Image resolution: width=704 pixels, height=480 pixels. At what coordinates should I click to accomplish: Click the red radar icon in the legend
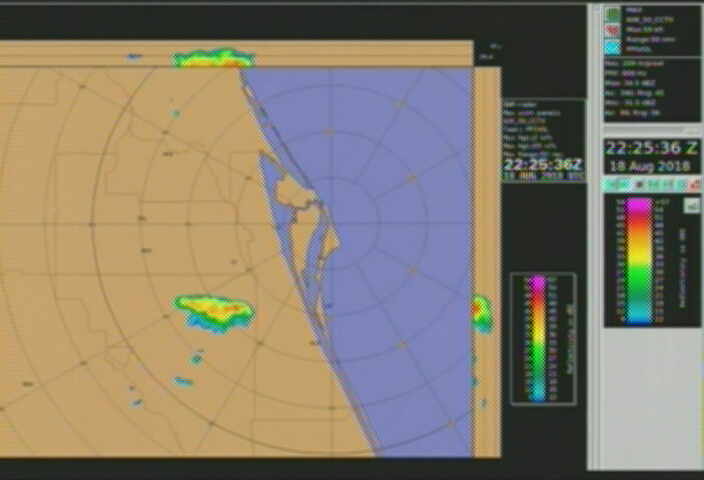coord(612,31)
